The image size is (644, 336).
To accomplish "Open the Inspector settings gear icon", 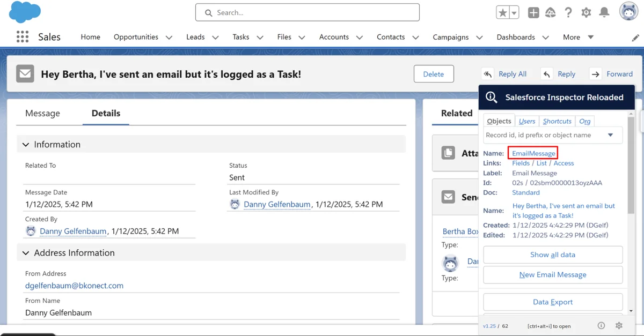I will (619, 325).
